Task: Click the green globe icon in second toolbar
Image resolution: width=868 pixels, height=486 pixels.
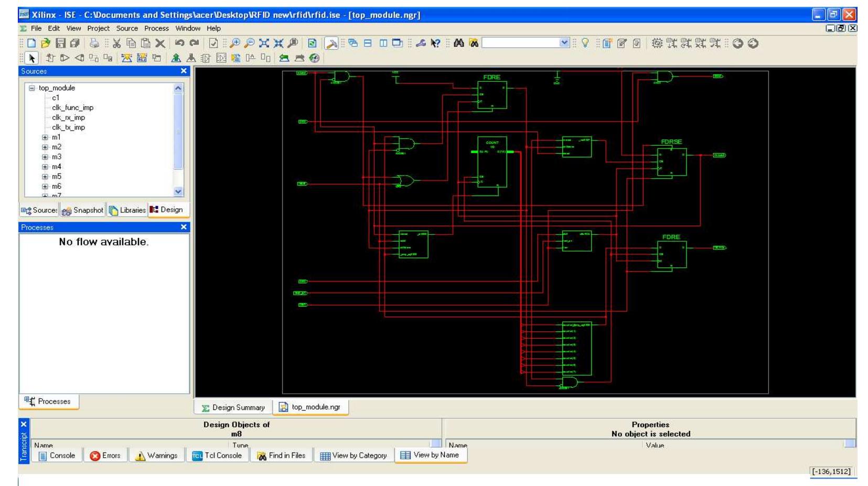Action: [x=314, y=58]
